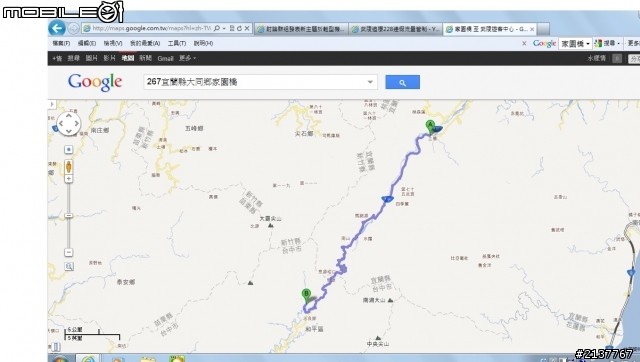Pan the map left with arrow control
Image resolution: width=640 pixels, height=362 pixels.
[x=61, y=124]
